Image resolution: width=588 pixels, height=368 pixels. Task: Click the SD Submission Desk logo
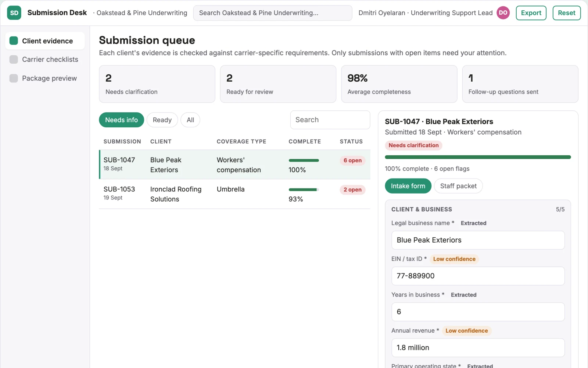click(x=14, y=13)
